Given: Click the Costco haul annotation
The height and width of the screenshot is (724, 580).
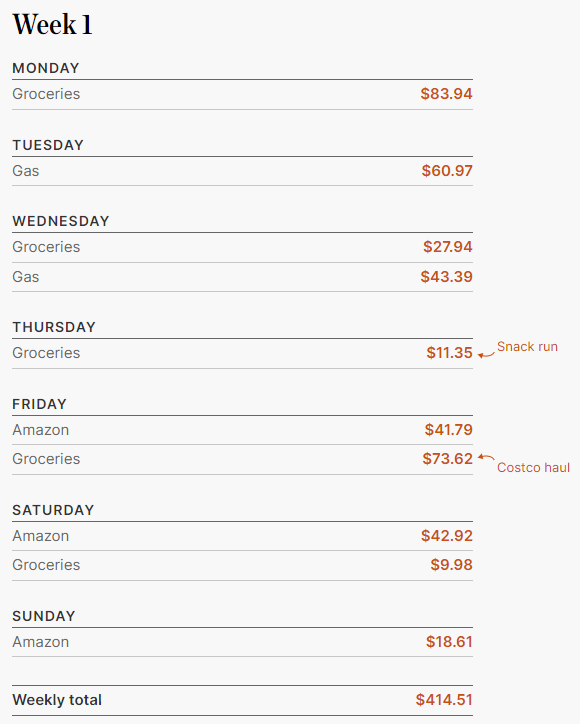Looking at the screenshot, I should coord(533,468).
